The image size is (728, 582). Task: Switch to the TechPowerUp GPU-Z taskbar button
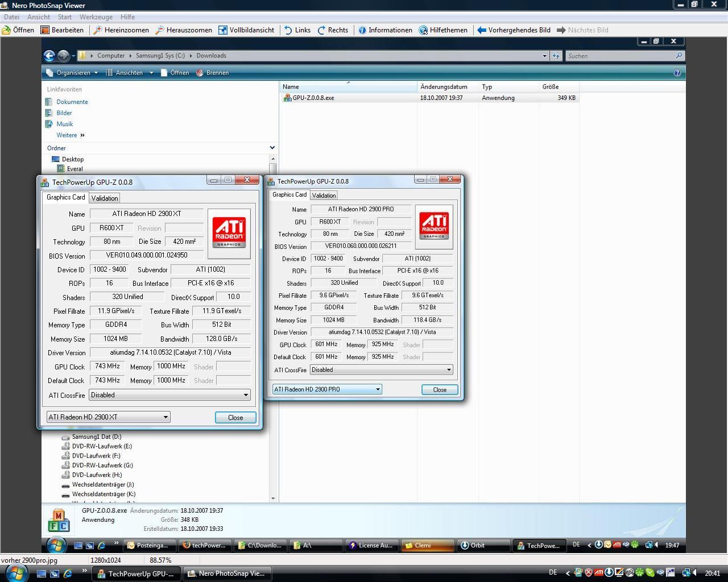[136, 573]
